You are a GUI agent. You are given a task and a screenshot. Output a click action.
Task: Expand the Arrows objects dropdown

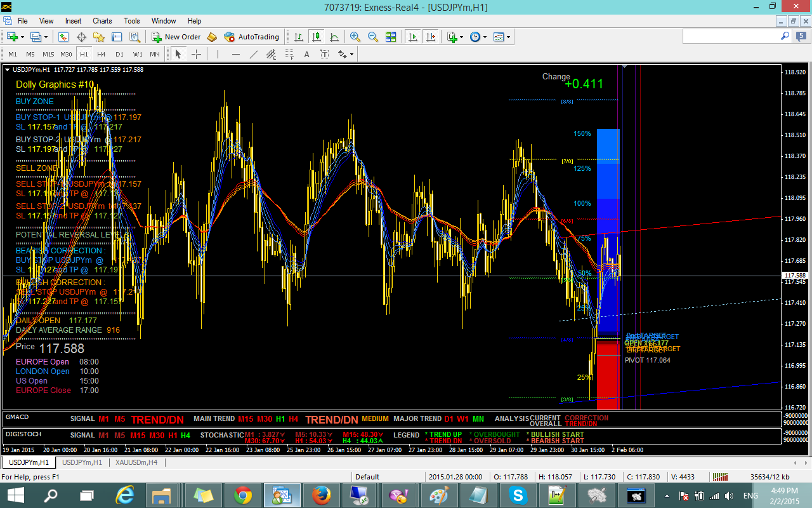(352, 54)
